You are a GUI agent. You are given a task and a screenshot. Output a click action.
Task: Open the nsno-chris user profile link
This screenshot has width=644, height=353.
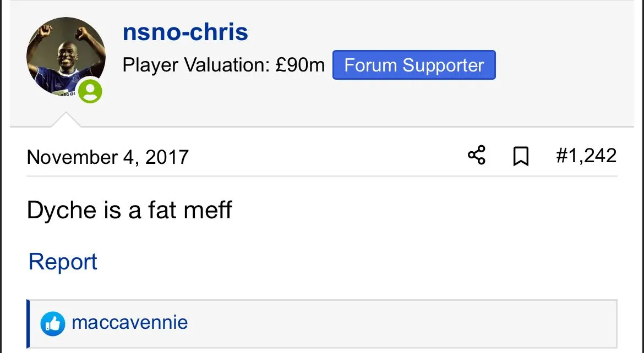[185, 32]
